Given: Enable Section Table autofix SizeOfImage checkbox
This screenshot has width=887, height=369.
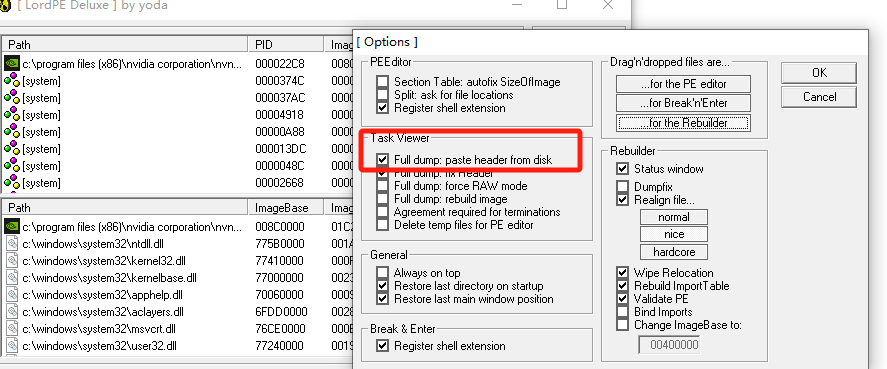Looking at the screenshot, I should 383,82.
